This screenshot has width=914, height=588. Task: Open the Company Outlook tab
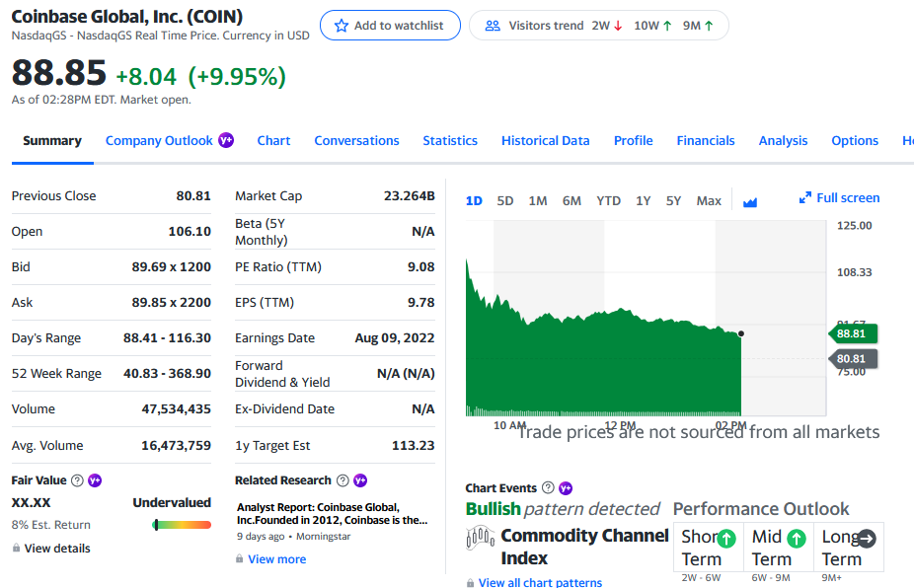point(159,140)
